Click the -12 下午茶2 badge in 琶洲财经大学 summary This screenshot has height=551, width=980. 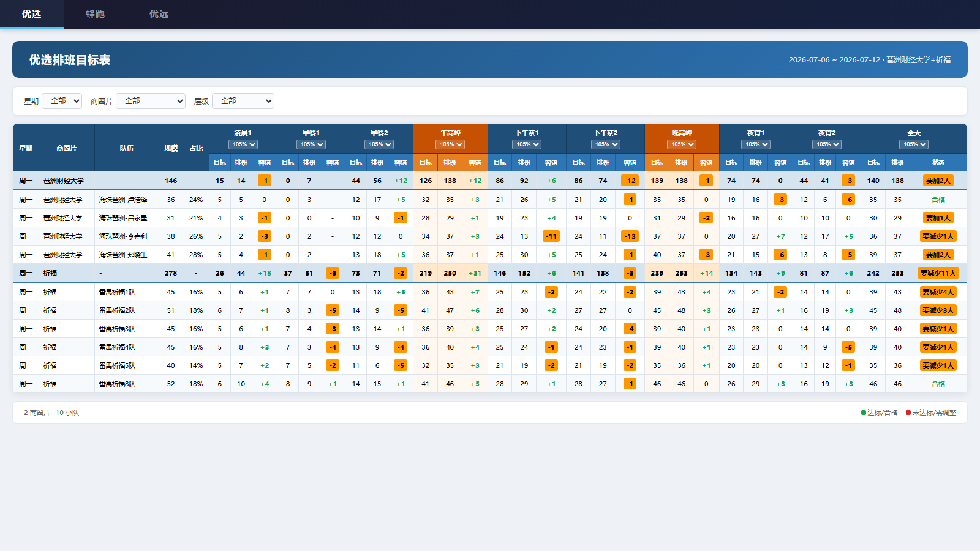tap(630, 181)
